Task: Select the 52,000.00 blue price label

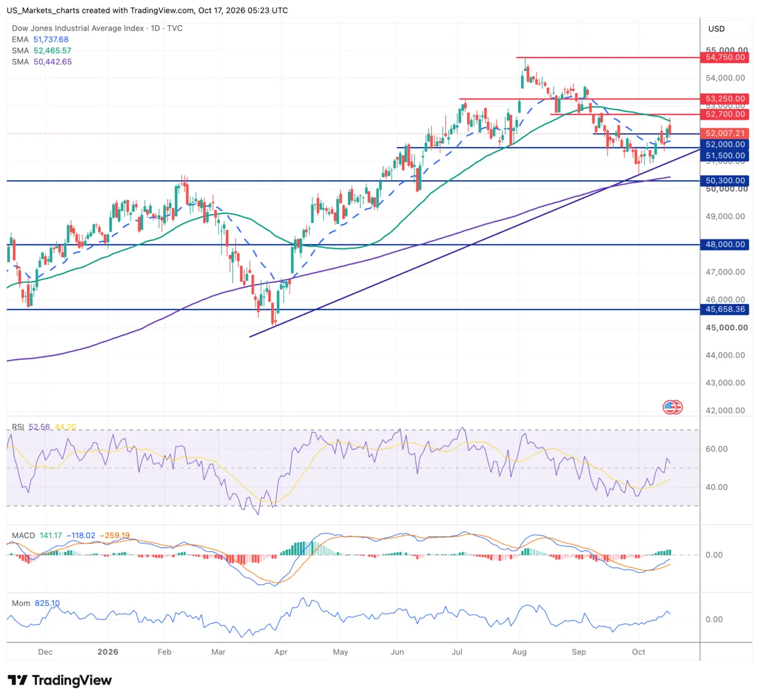Action: tap(725, 145)
